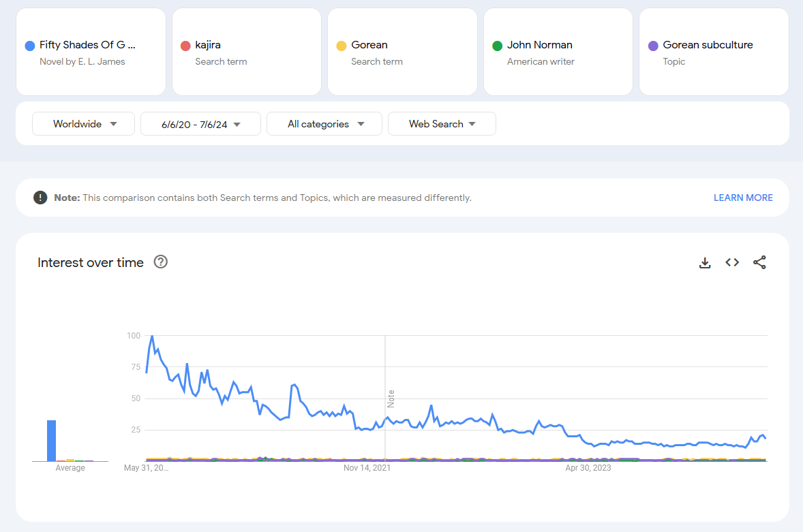The image size is (803, 532).
Task: Follow the LEARN MORE link
Action: [x=742, y=198]
